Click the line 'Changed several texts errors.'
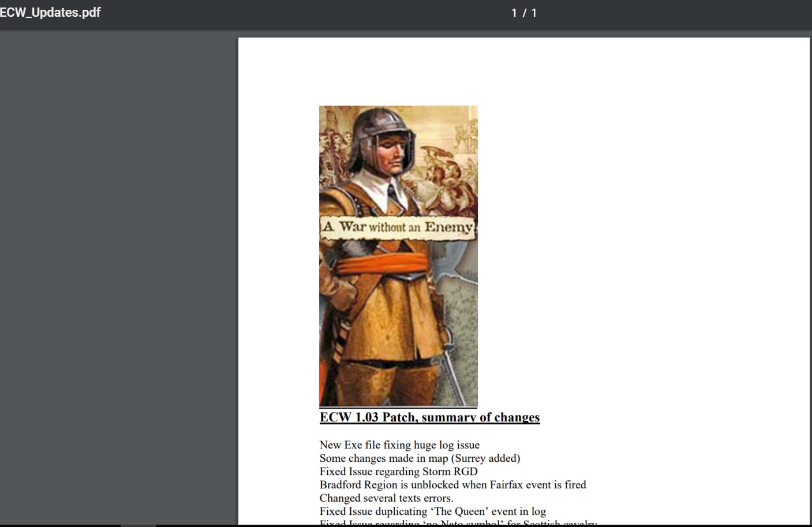Screen dimensions: 812x527 coord(386,498)
